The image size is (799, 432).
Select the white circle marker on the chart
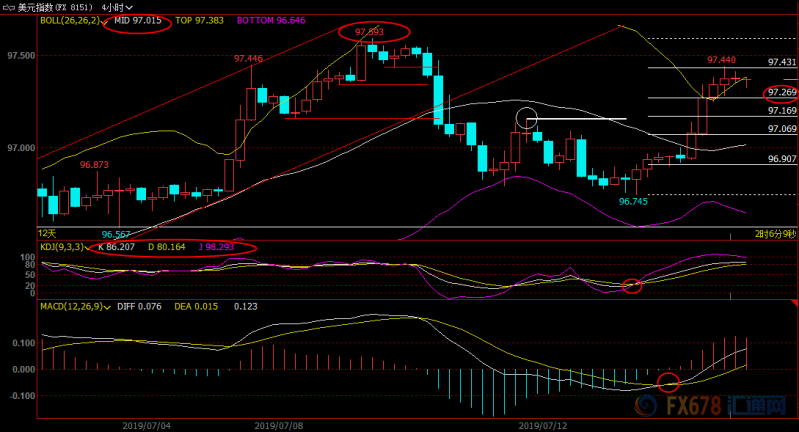click(x=526, y=118)
